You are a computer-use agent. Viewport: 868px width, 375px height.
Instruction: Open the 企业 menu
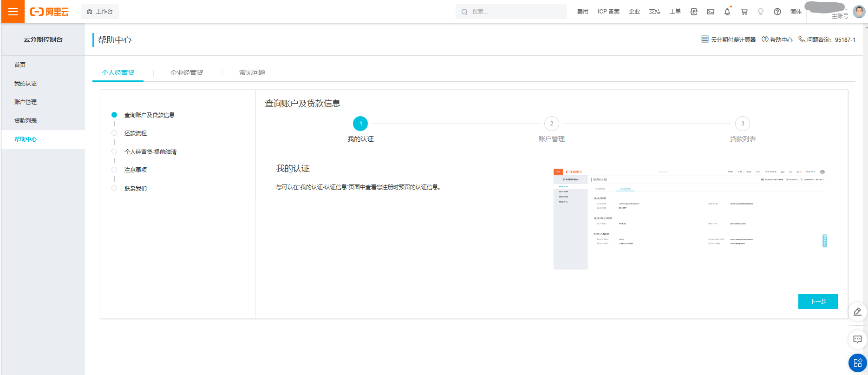point(634,12)
